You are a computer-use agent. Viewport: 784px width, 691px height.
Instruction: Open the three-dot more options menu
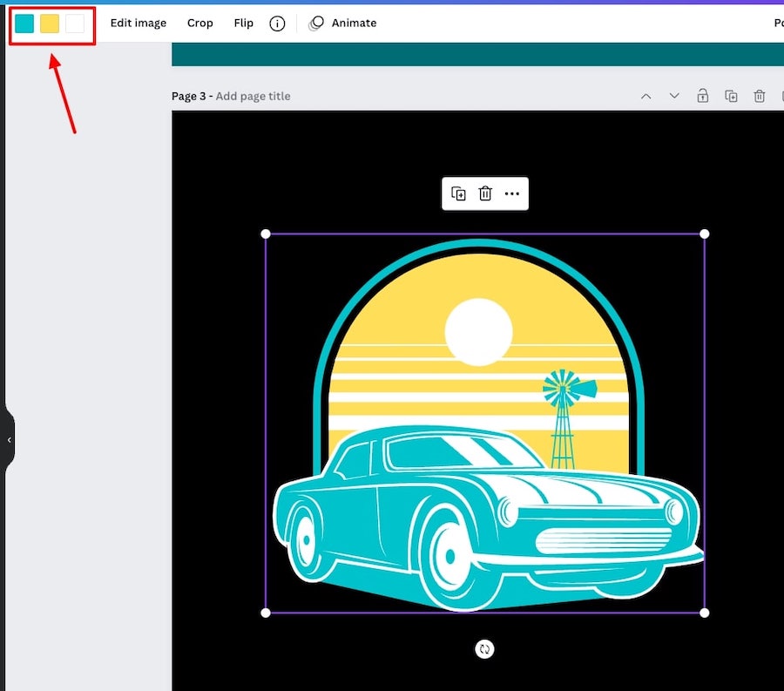[x=512, y=193]
